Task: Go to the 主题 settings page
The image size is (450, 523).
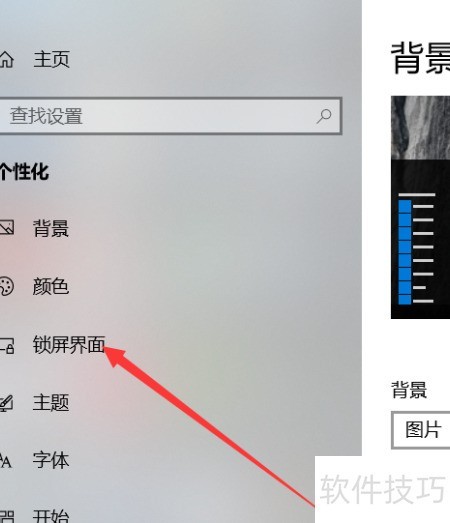Action: tap(51, 403)
